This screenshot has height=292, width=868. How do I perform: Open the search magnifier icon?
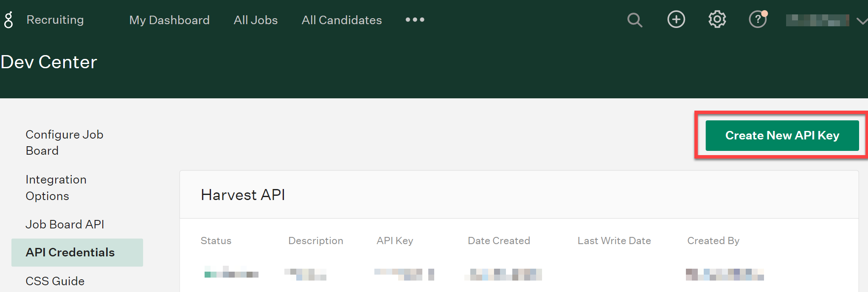[635, 20]
